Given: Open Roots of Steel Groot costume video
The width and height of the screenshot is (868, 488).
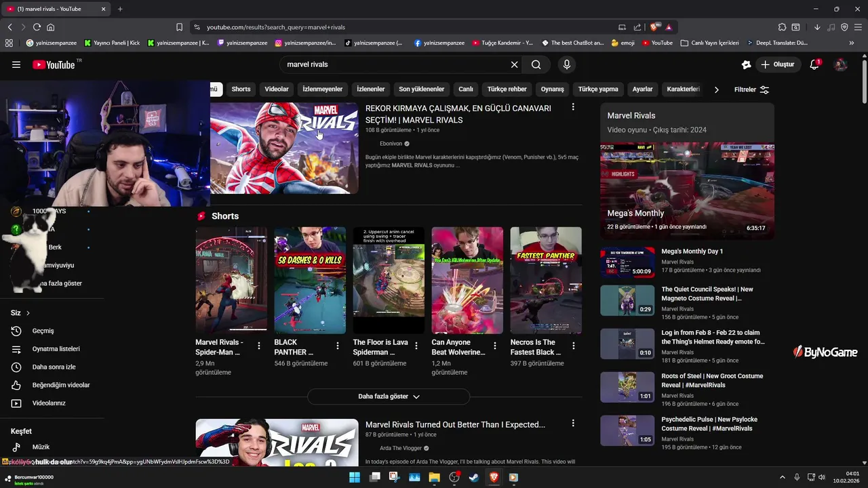Looking at the screenshot, I should click(712, 380).
